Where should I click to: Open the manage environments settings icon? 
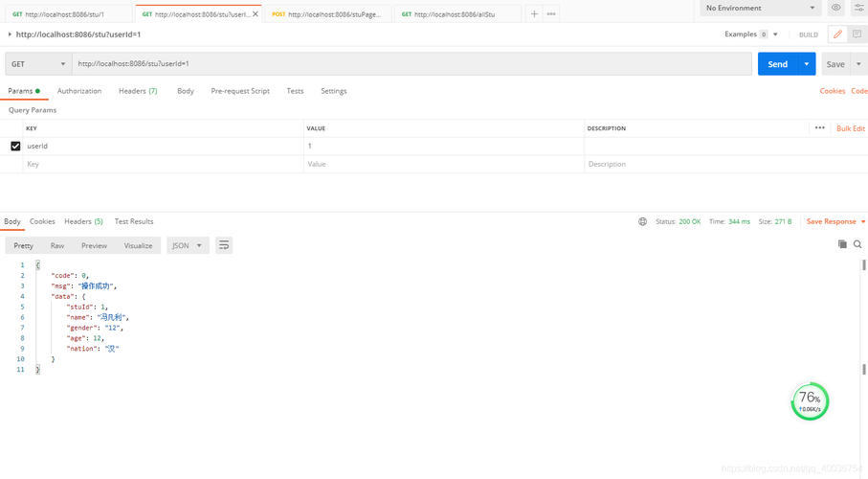859,8
